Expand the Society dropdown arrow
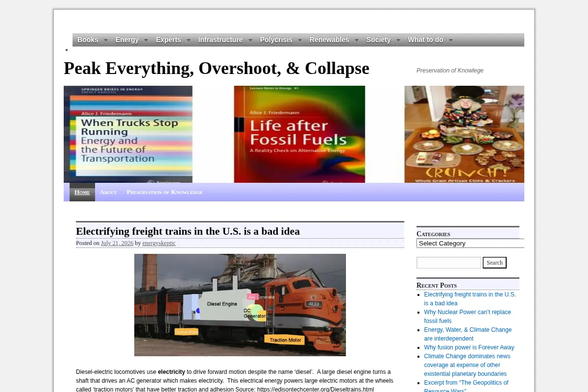This screenshot has width=588, height=392. [x=398, y=40]
